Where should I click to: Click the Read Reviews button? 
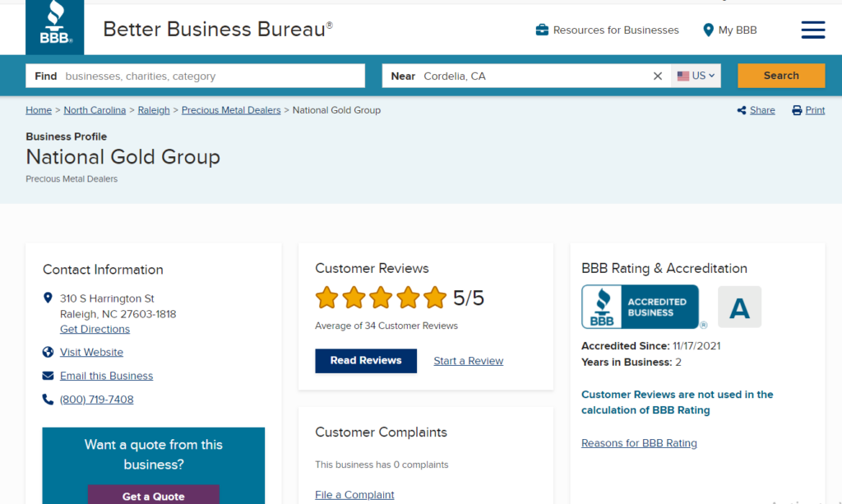(366, 361)
